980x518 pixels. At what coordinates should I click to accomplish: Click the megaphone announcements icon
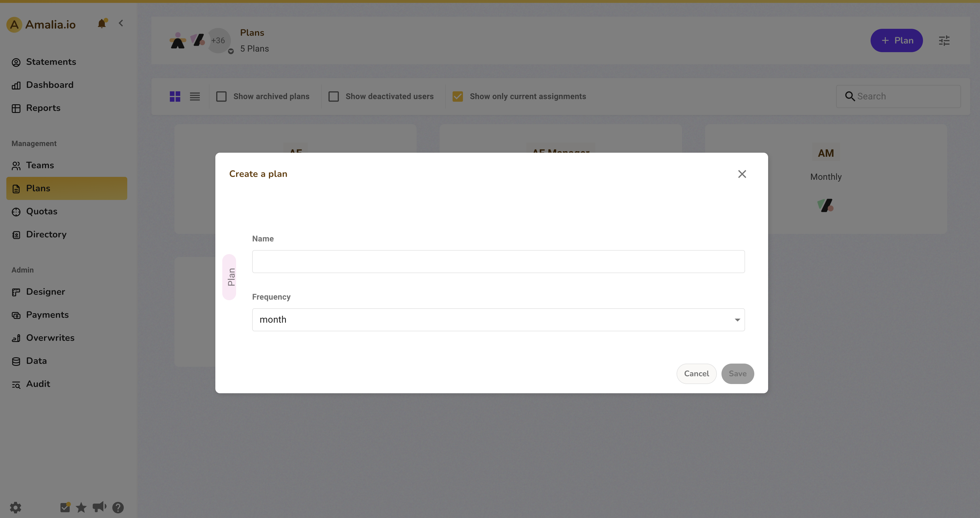click(99, 507)
